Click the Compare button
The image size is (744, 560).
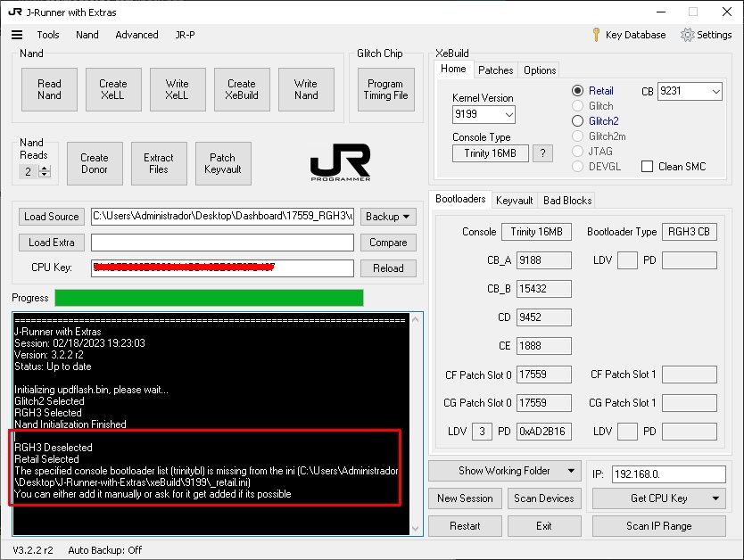388,243
